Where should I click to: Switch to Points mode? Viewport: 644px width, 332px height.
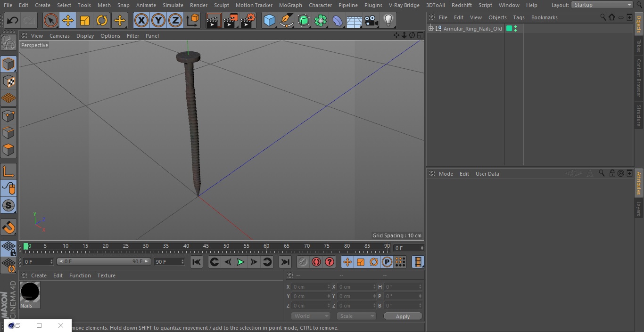coord(8,115)
